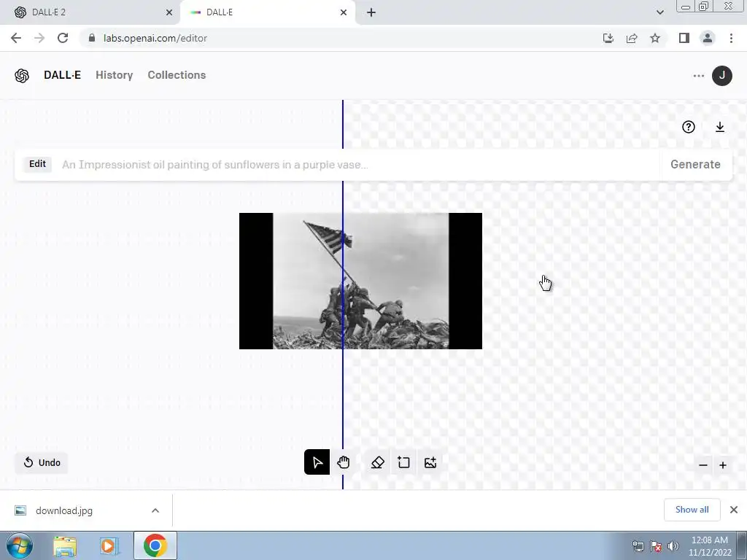Zoom in with the plus button
747x560 pixels.
(x=723, y=465)
